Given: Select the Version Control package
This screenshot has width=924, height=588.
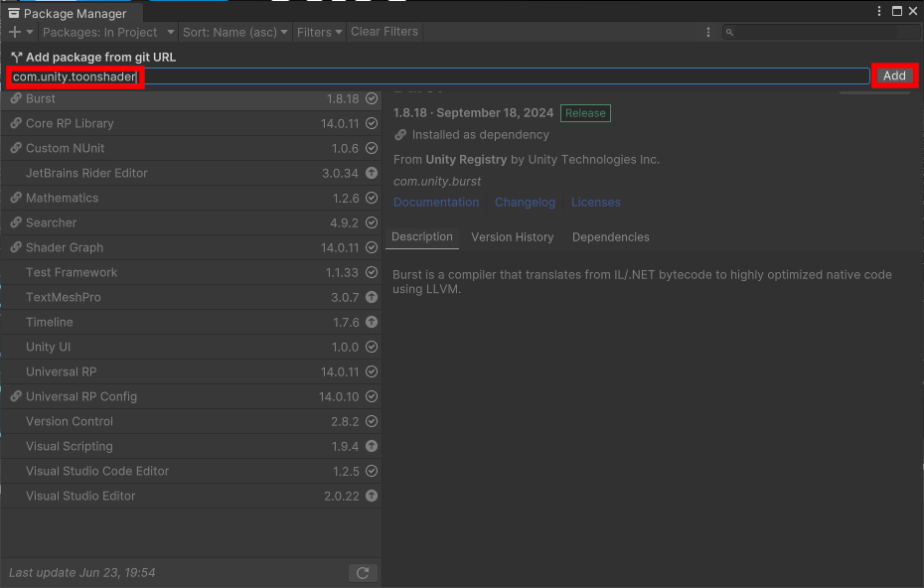Looking at the screenshot, I should click(191, 421).
